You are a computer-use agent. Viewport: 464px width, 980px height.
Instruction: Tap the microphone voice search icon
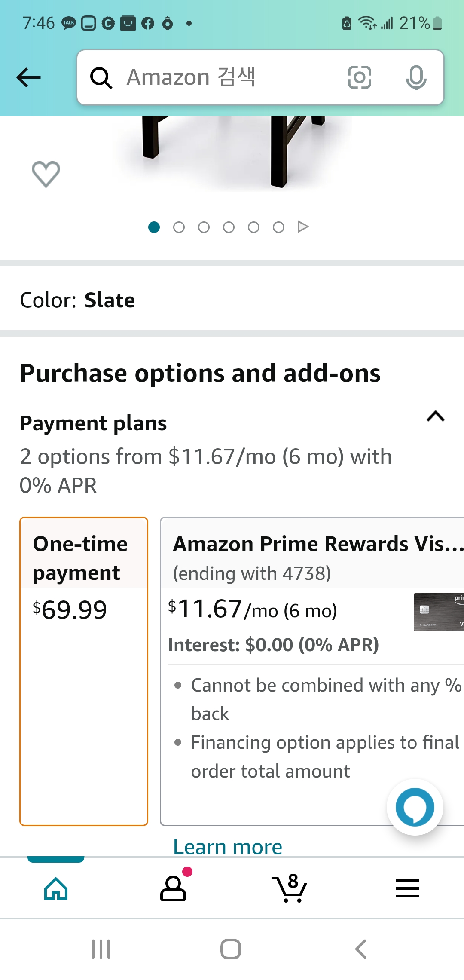[x=416, y=77]
